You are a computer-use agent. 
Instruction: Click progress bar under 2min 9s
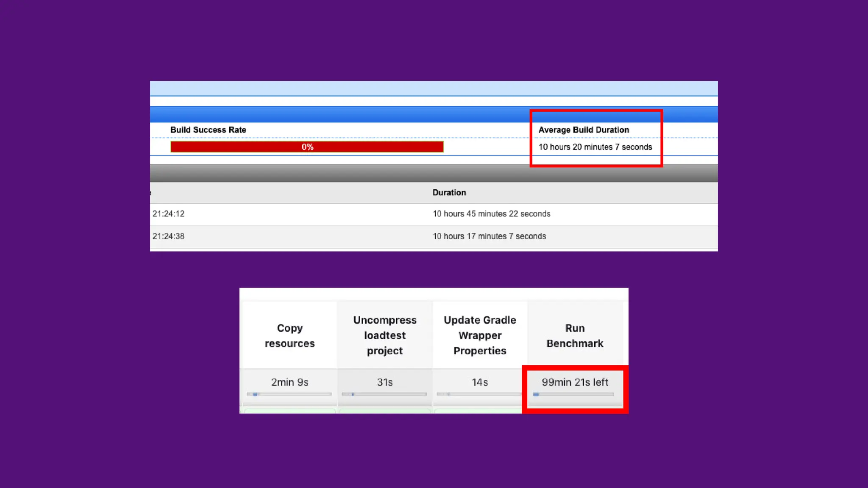pyautogui.click(x=289, y=394)
